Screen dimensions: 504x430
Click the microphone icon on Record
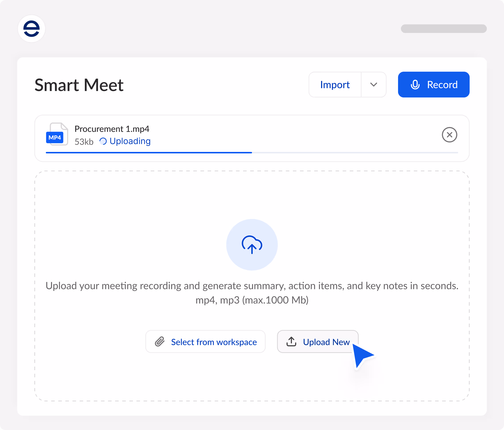click(x=415, y=85)
